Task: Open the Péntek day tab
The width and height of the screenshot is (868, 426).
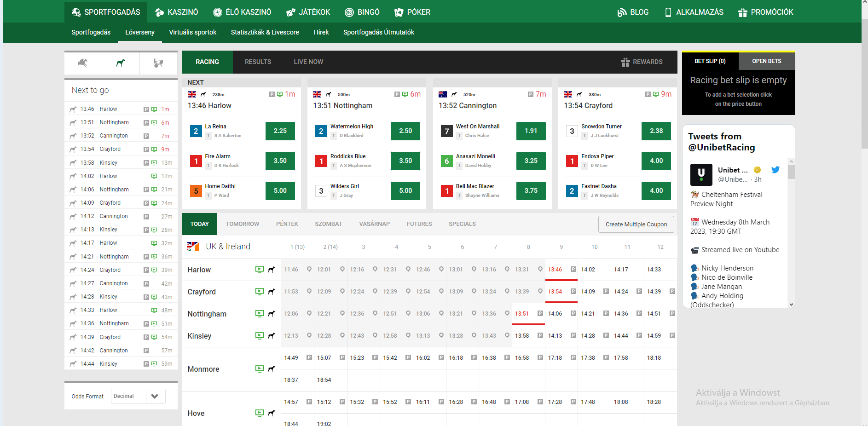Action: [x=287, y=224]
